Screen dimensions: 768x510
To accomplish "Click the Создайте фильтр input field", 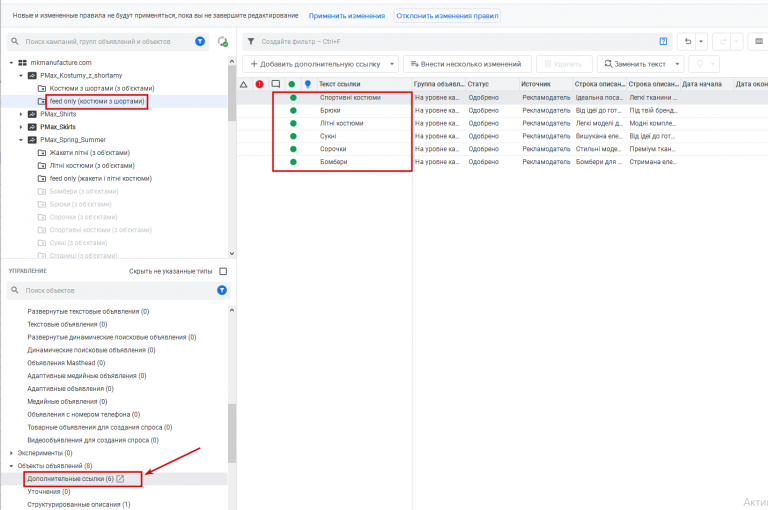I will click(456, 42).
